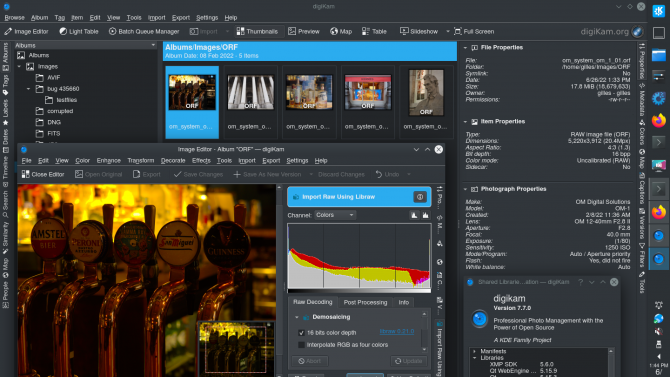Click the digiKam.org globe logo

[x=638, y=31]
